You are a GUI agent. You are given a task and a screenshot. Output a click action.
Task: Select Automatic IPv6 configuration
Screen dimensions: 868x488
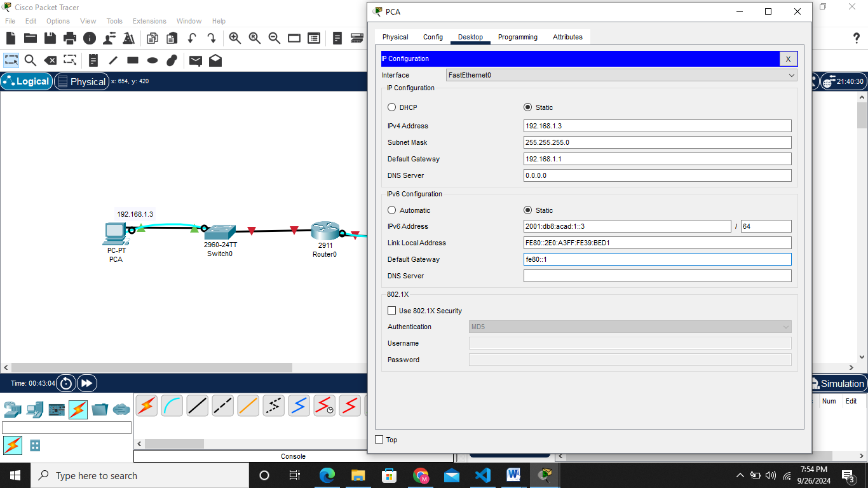coord(392,210)
